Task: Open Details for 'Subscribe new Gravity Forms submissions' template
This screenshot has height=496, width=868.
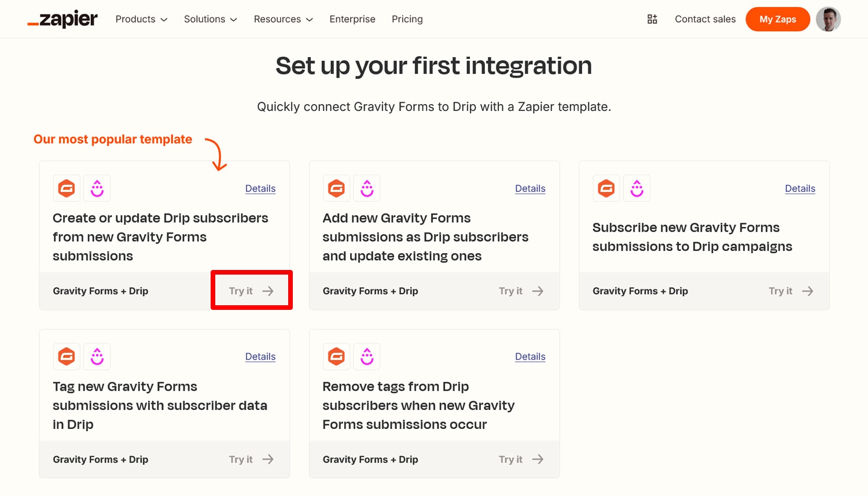Action: pos(800,188)
